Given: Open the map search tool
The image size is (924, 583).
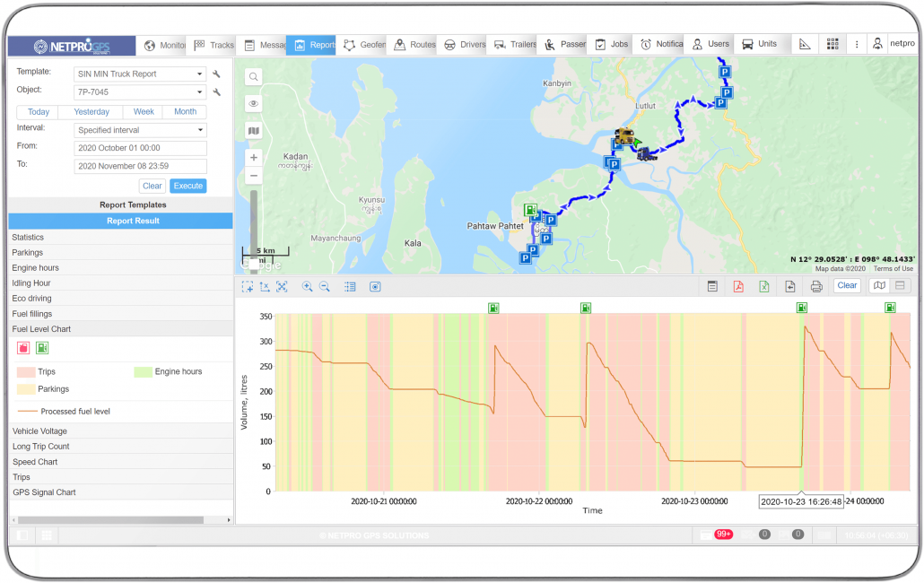Looking at the screenshot, I should point(254,76).
